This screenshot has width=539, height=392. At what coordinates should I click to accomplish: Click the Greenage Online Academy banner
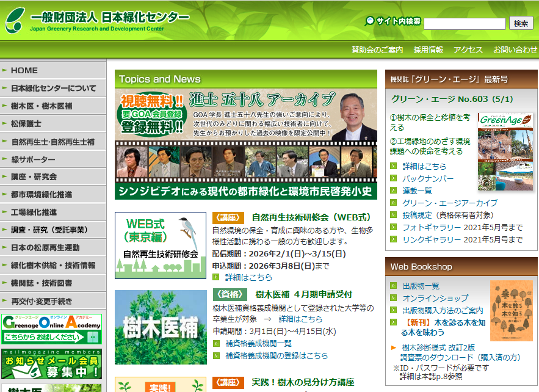[x=51, y=329]
